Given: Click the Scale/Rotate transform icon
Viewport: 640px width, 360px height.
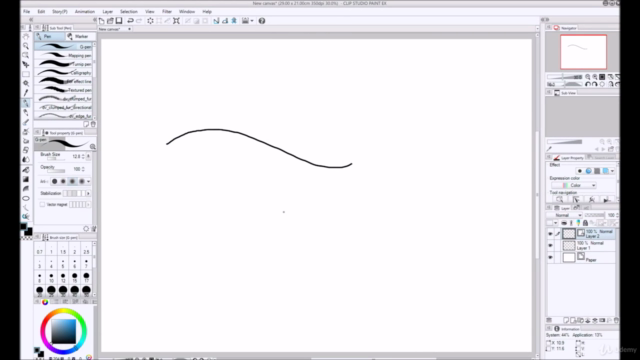Looking at the screenshot, I should point(176,21).
